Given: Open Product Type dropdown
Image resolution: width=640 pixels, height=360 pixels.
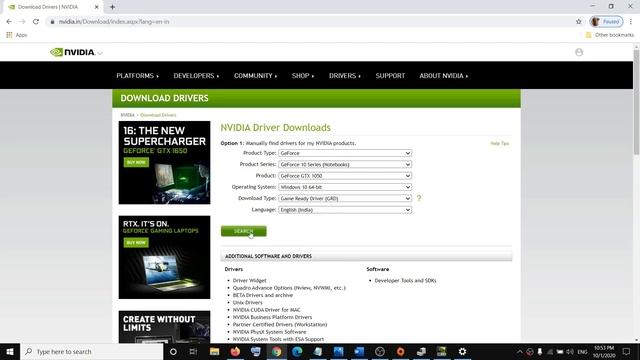Looking at the screenshot, I should (345, 153).
